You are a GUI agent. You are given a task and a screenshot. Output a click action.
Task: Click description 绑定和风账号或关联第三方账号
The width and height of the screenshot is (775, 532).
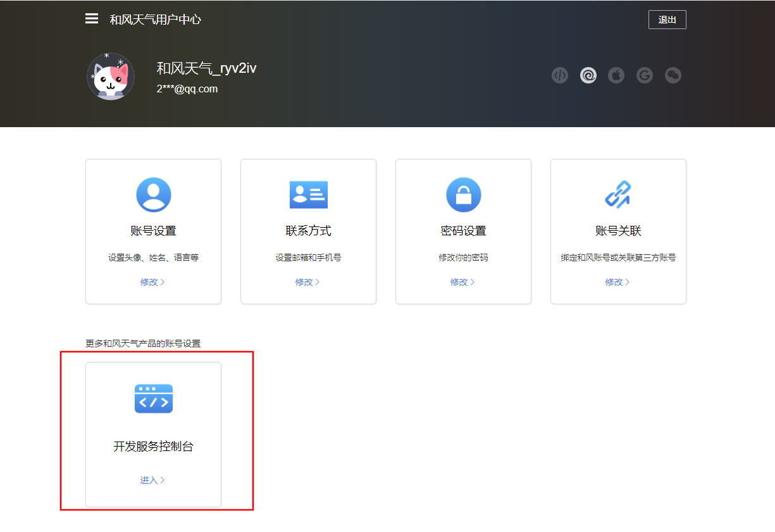coord(619,258)
